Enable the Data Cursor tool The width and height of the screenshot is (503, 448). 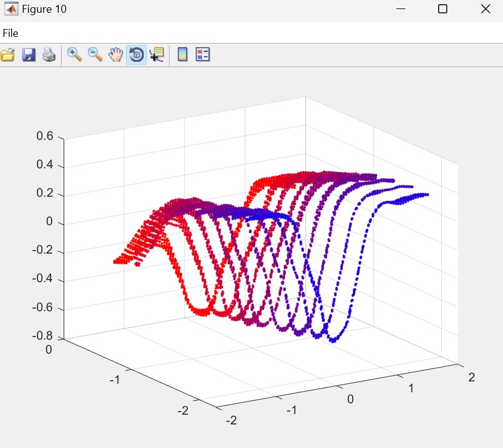(157, 55)
